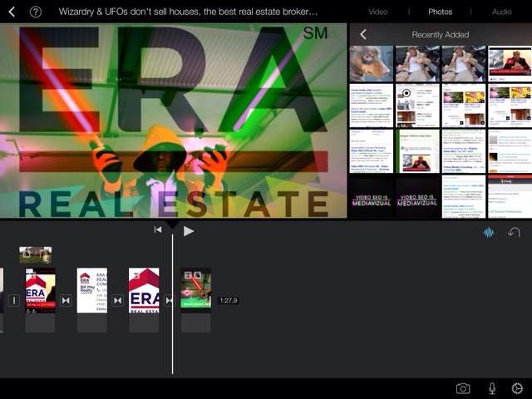
Task: Play the project preview
Action: point(189,231)
